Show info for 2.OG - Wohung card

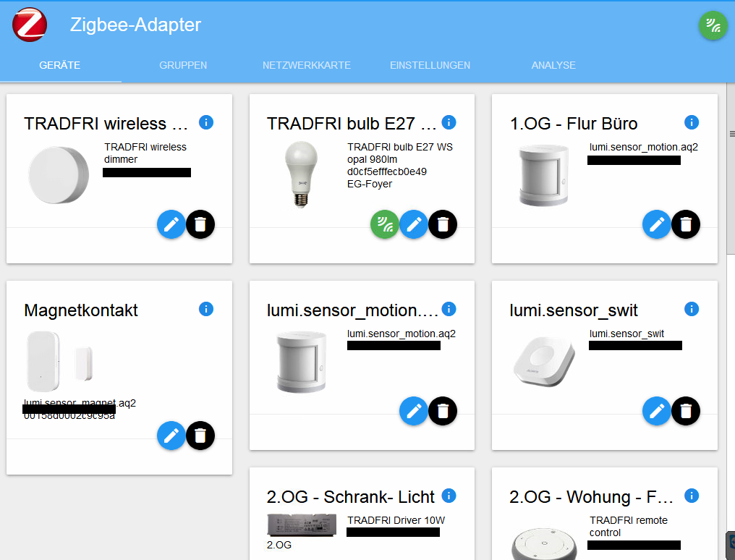pos(692,496)
